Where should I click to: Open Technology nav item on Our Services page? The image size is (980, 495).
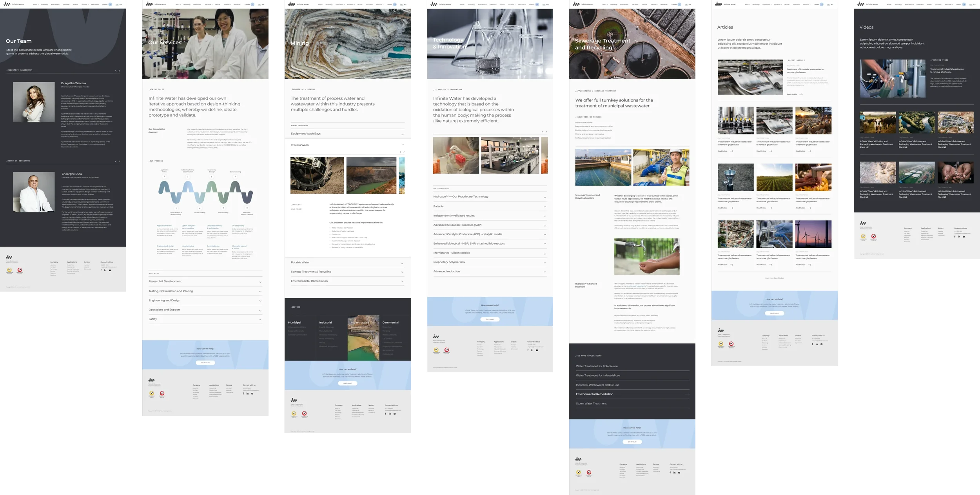click(187, 4)
